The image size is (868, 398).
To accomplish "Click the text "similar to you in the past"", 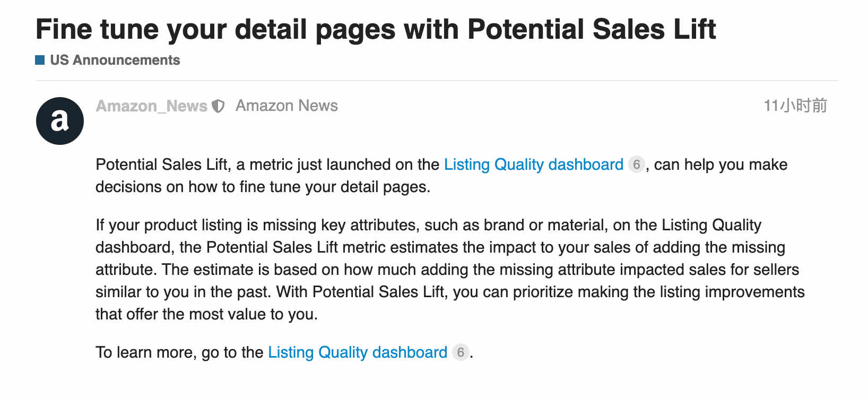I will click(x=183, y=292).
